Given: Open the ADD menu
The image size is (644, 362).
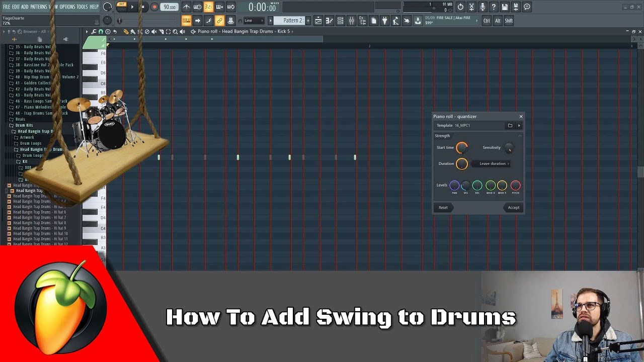Looking at the screenshot, I should coord(25,7).
